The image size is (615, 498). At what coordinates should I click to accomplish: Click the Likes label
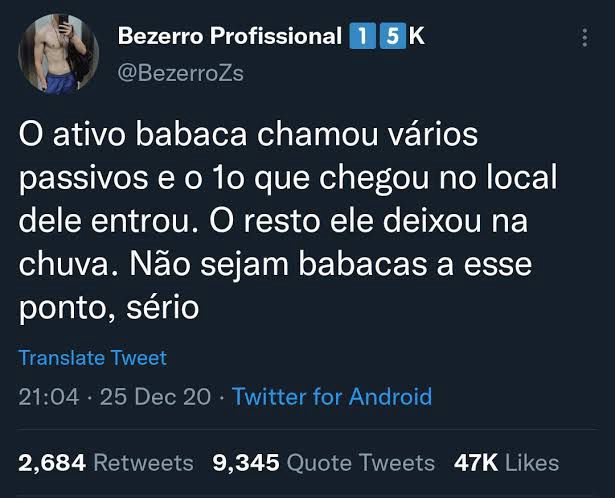(532, 462)
